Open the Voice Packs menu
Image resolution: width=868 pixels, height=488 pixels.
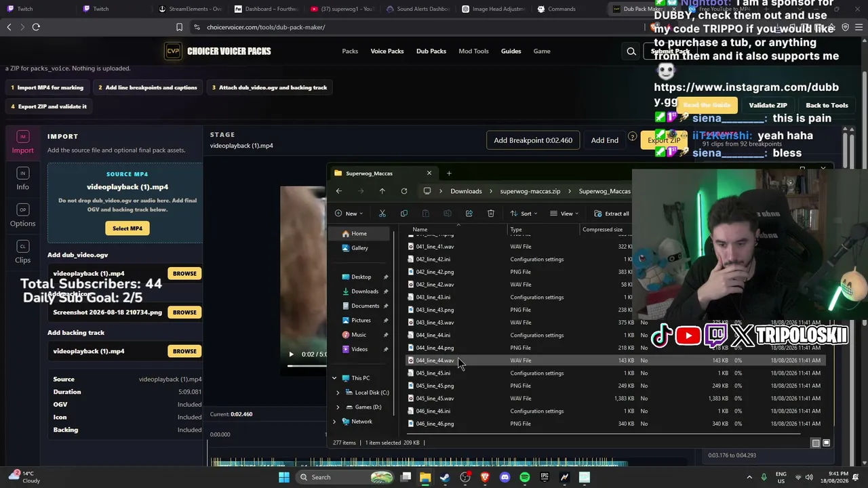click(387, 52)
